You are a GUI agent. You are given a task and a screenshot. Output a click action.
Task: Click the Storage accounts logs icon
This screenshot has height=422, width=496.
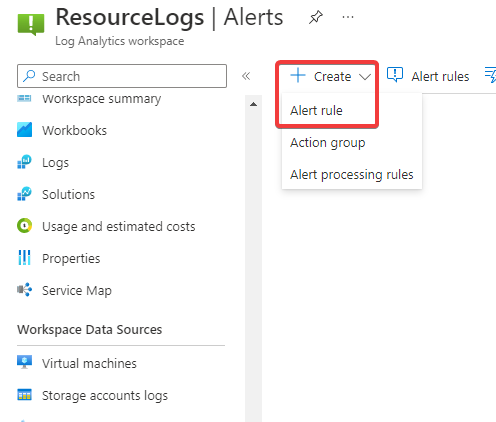coord(24,395)
